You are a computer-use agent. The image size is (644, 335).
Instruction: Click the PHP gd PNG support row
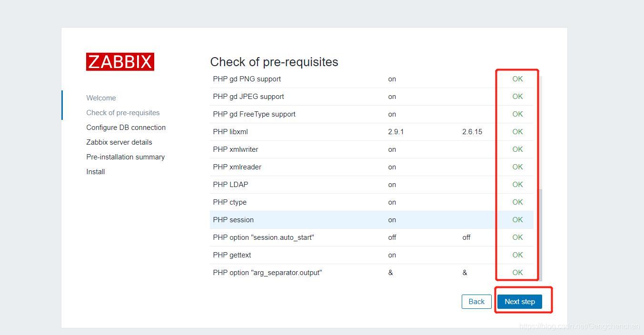coord(247,79)
